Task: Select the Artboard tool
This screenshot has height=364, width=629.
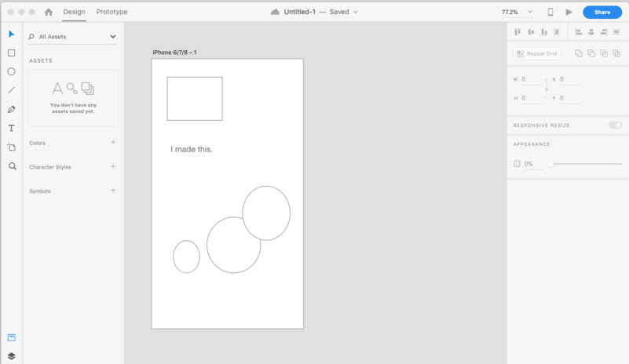Action: tap(12, 147)
